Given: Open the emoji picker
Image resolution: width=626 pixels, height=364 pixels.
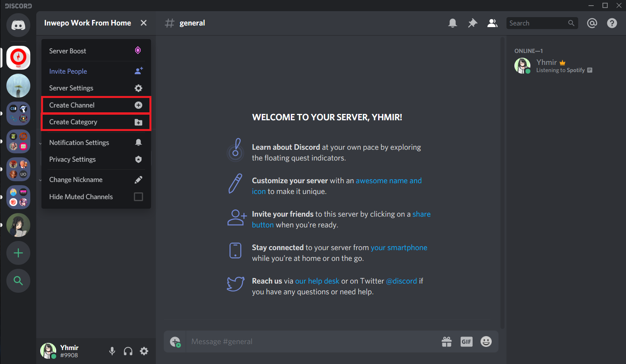Looking at the screenshot, I should coord(486,342).
